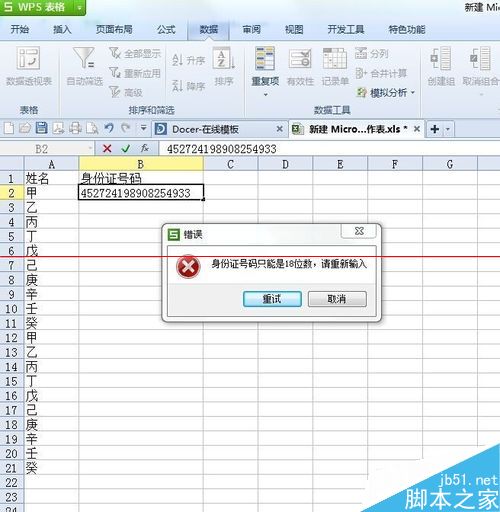500x512 pixels.
Task: Open the Name Box dropdown arrow
Action: [x=90, y=149]
